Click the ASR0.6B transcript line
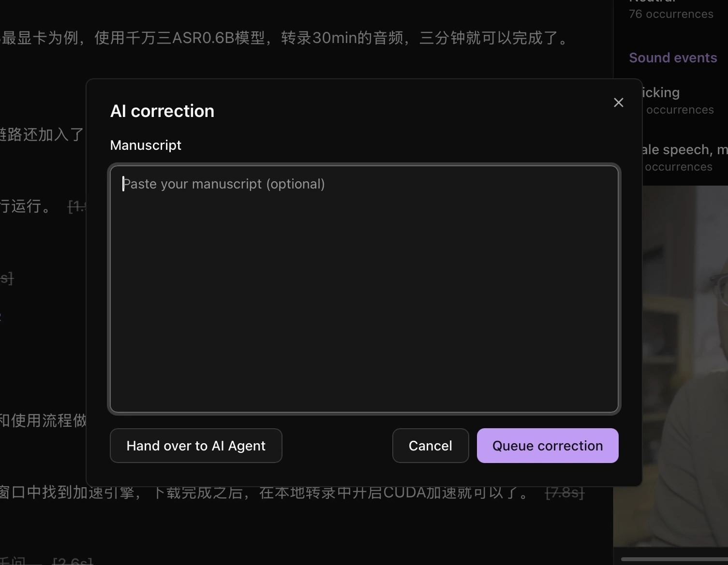This screenshot has width=728, height=565. coord(285,38)
